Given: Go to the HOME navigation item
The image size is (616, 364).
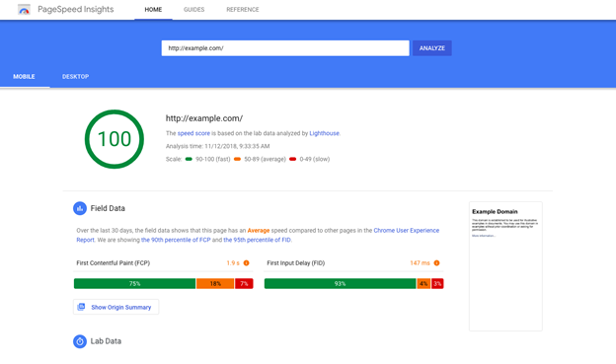Looking at the screenshot, I should click(x=153, y=10).
